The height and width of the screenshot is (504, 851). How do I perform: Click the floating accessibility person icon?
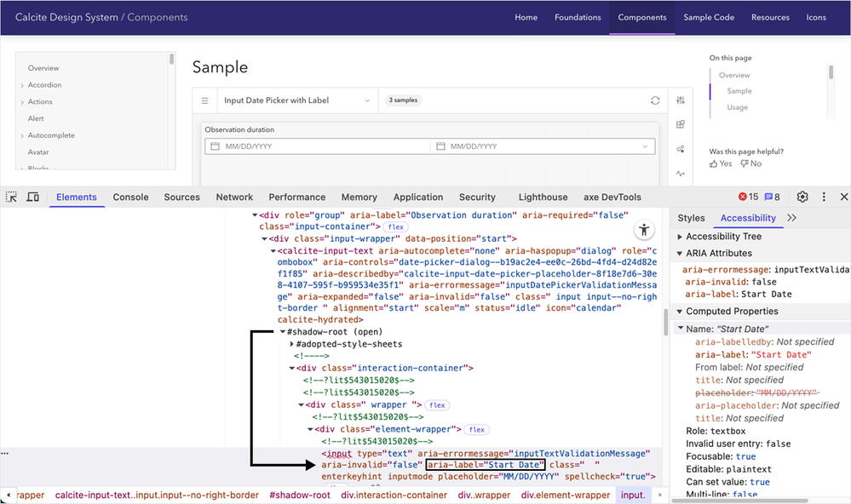click(644, 230)
